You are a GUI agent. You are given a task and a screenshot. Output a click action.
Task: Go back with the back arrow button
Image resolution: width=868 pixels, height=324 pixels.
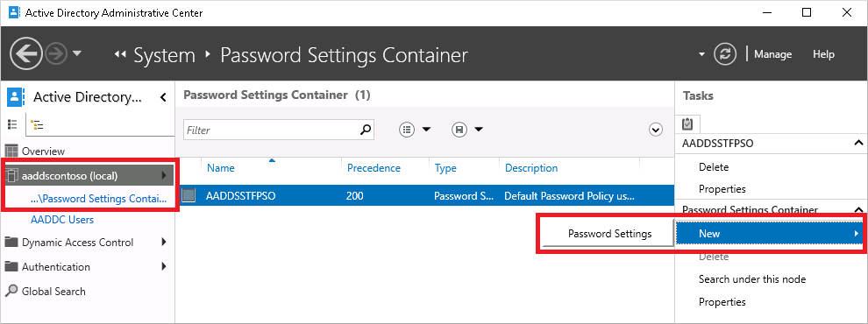[x=26, y=54]
